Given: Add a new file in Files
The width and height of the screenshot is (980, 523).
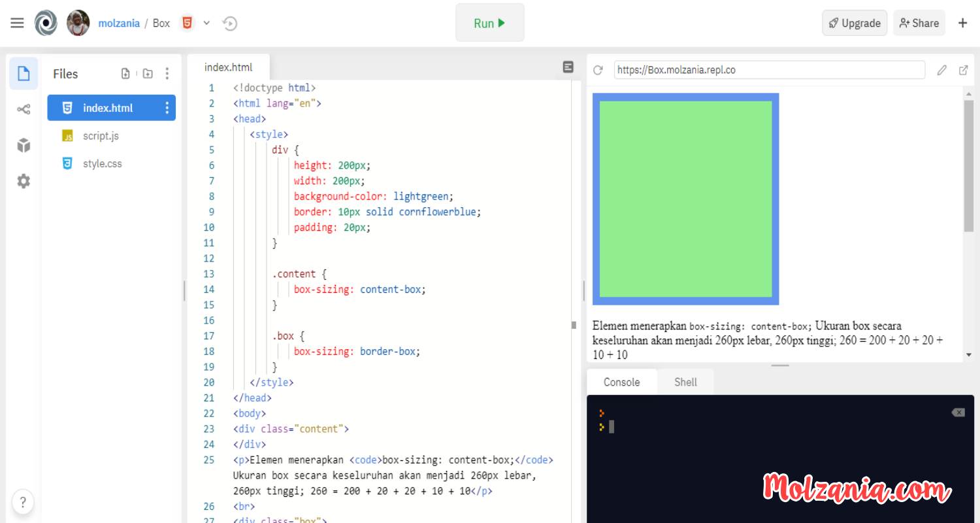Looking at the screenshot, I should pyautogui.click(x=125, y=74).
